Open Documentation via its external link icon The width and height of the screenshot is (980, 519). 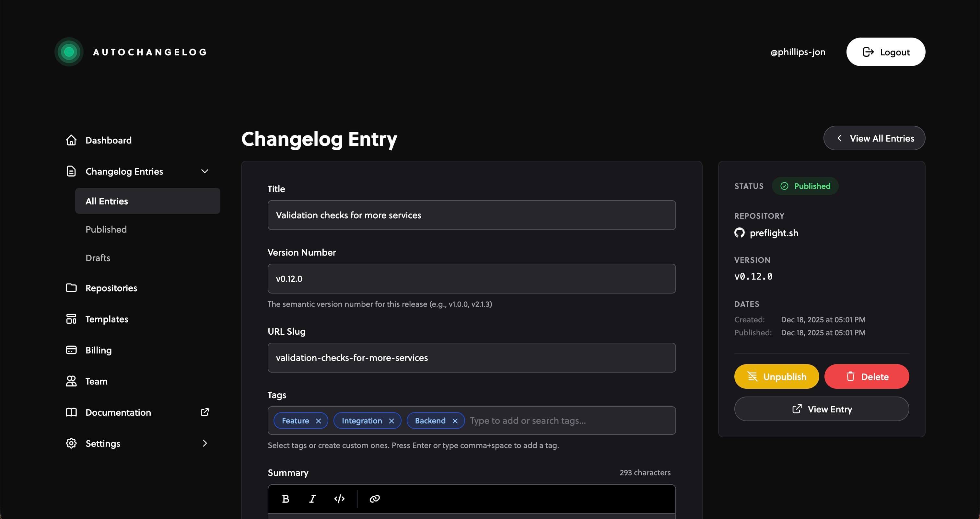tap(205, 412)
